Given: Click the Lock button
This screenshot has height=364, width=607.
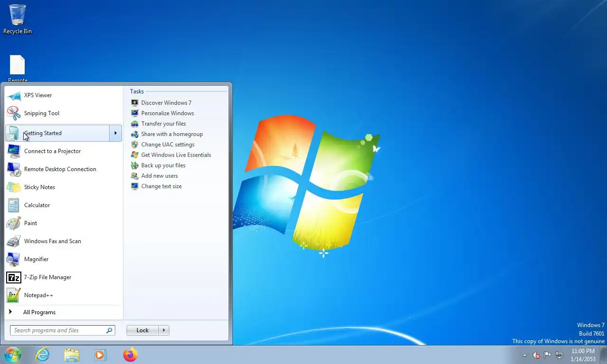Looking at the screenshot, I should (142, 330).
